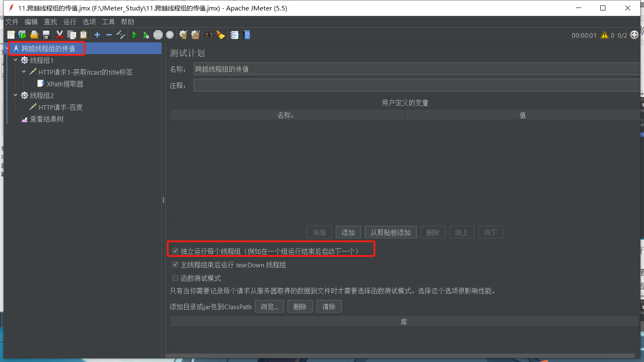Click the 从剪贴板添加 button
The width and height of the screenshot is (644, 362).
[390, 233]
